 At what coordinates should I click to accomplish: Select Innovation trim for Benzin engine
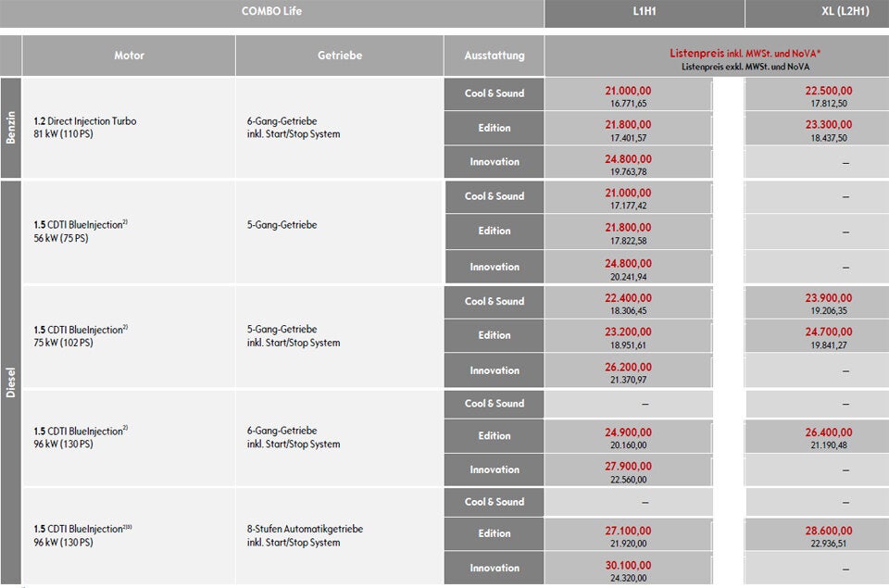pos(494,162)
